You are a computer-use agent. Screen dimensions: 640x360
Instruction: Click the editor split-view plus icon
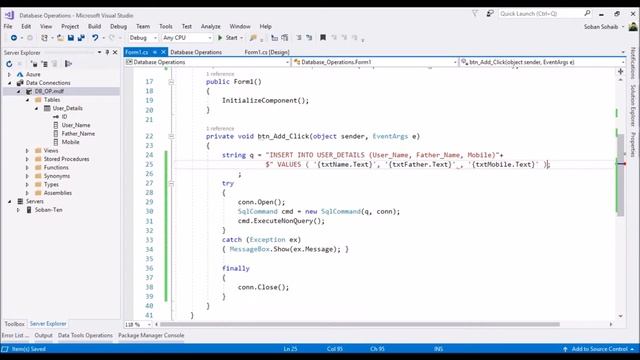pyautogui.click(x=620, y=71)
